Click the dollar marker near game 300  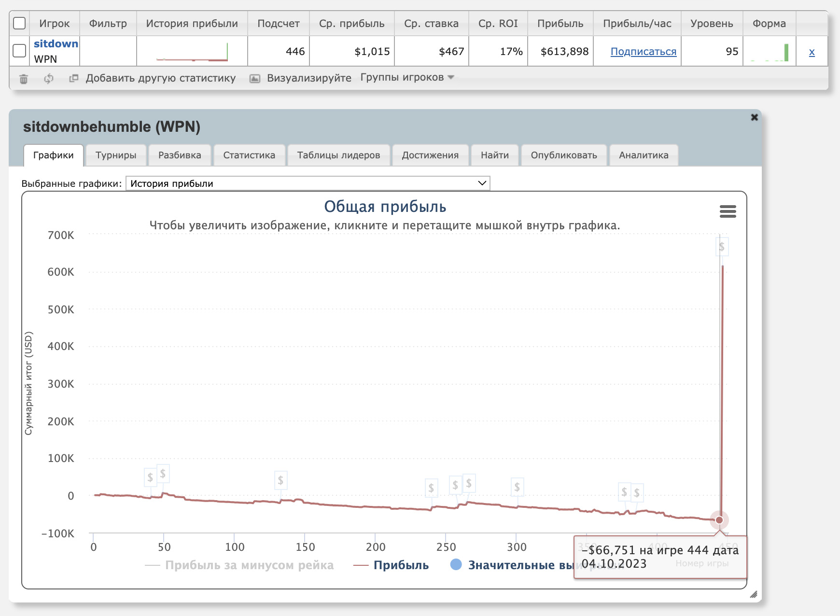click(x=517, y=487)
